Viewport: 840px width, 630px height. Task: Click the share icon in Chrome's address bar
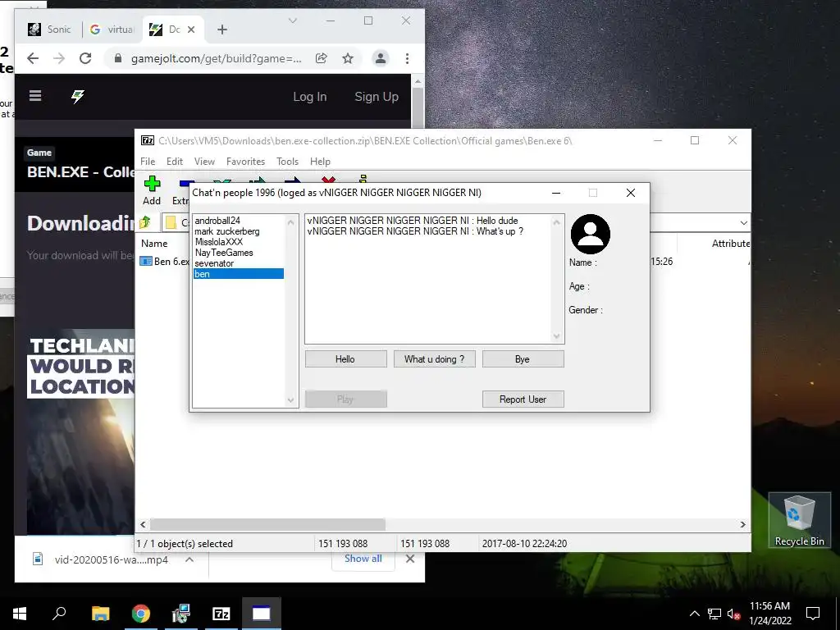(x=322, y=58)
